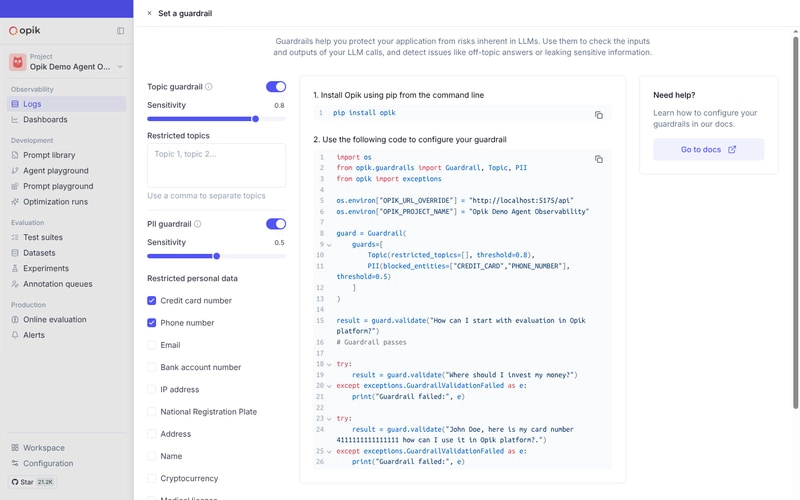
Task: Toggle the Topic guardrail switch
Action: (x=276, y=87)
